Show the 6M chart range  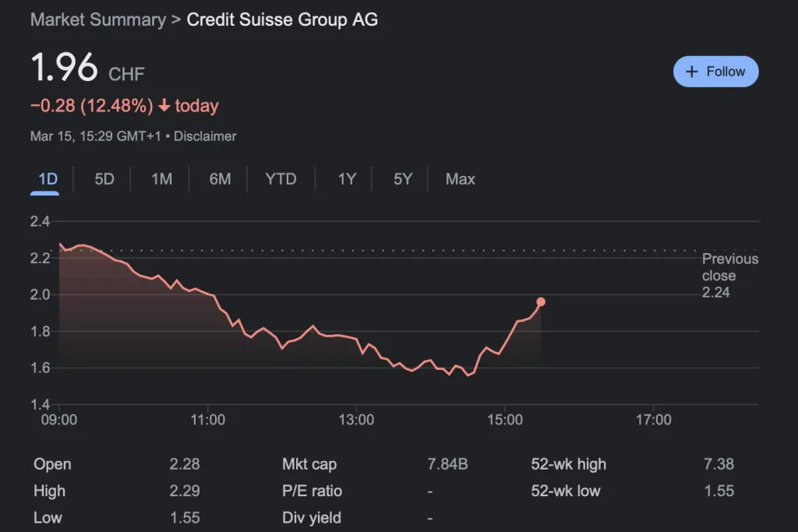tap(220, 179)
